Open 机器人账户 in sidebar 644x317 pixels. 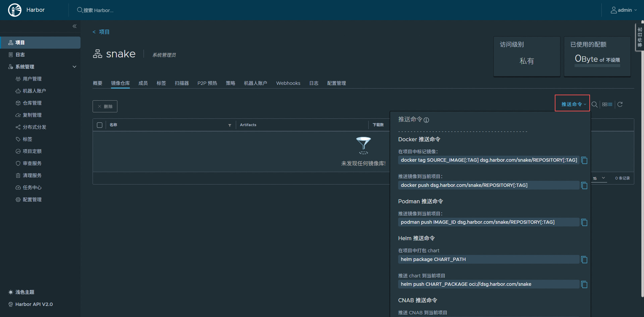(34, 91)
